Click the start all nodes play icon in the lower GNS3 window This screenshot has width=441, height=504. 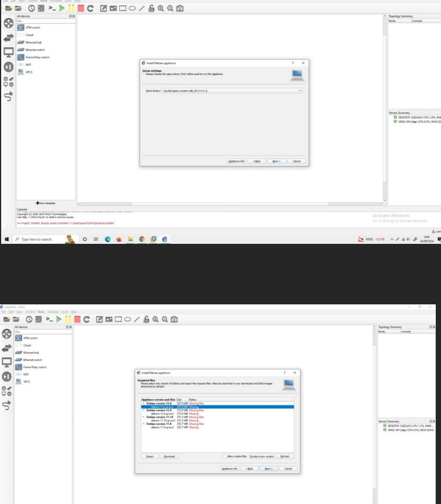point(58,319)
